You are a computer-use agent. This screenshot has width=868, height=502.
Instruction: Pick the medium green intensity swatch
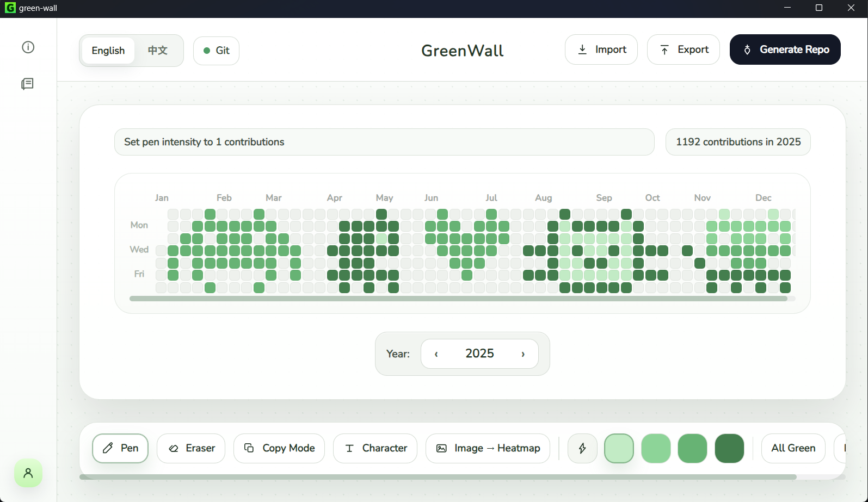692,448
